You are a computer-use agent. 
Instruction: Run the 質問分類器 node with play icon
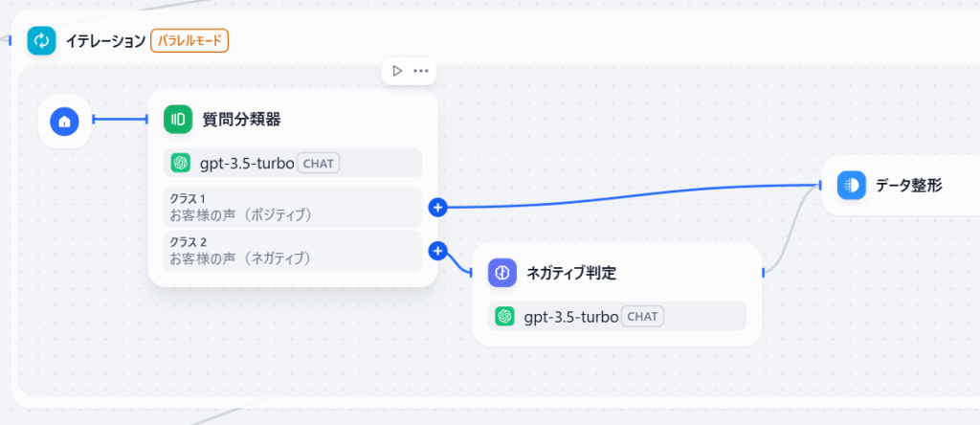[x=396, y=71]
